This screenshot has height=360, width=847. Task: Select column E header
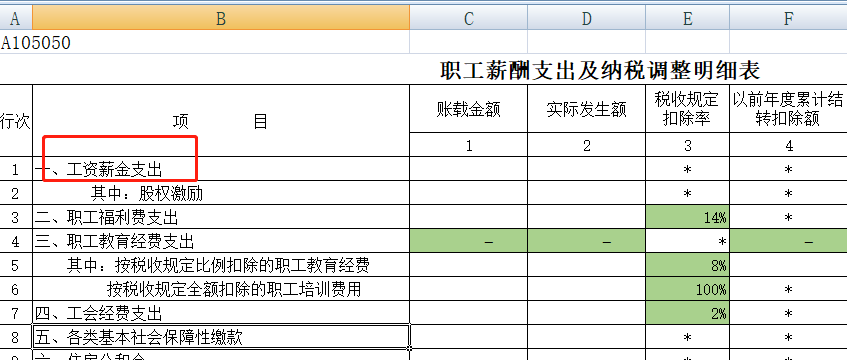point(687,18)
